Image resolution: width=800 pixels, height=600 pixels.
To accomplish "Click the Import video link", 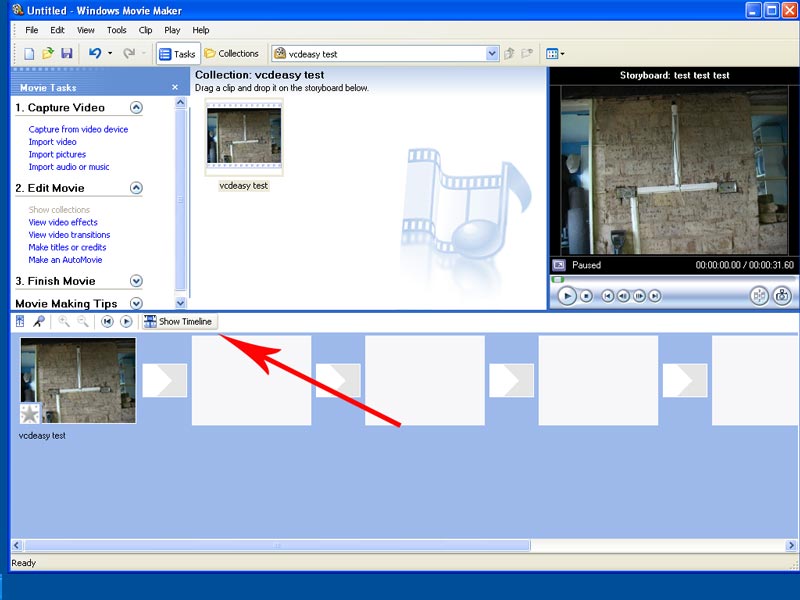I will pos(53,142).
